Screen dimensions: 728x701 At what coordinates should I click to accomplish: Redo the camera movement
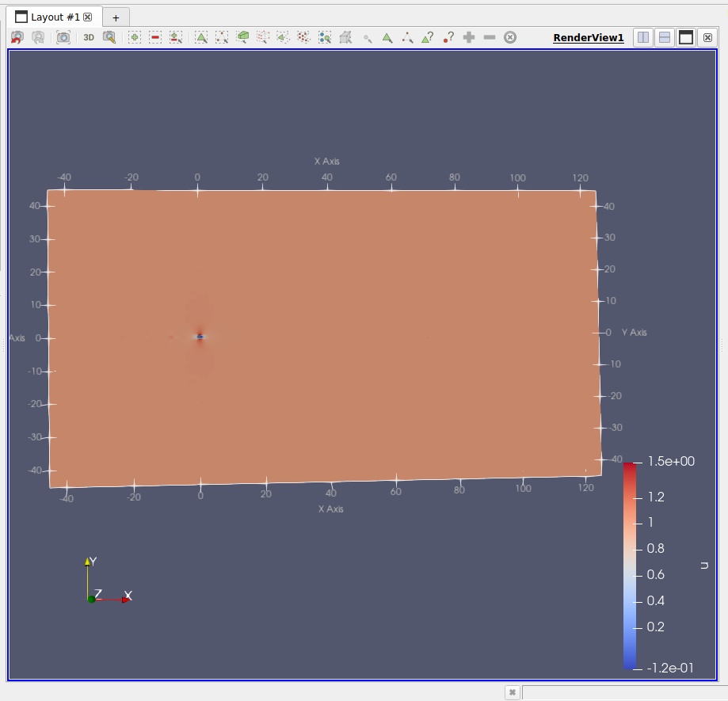(37, 36)
